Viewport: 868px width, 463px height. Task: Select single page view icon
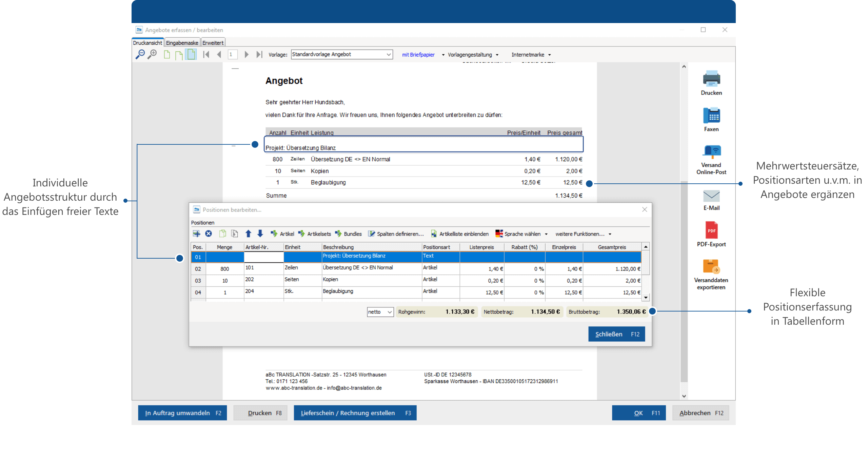pos(167,54)
